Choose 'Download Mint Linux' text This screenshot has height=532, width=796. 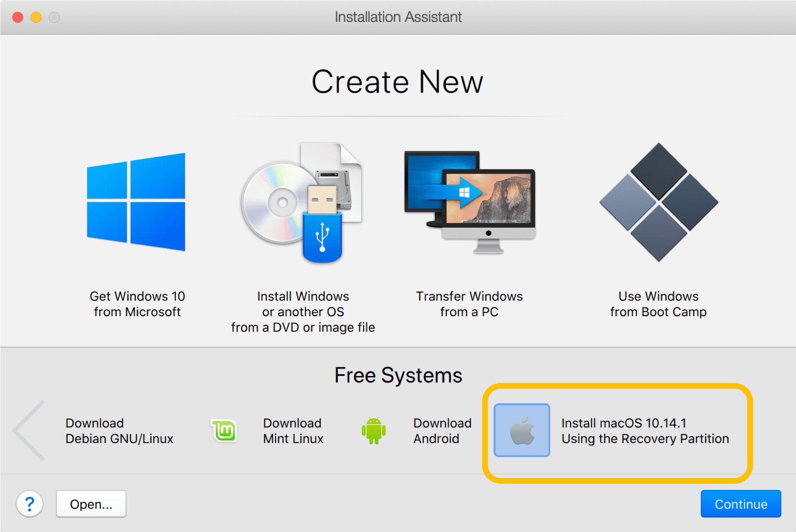coord(293,431)
